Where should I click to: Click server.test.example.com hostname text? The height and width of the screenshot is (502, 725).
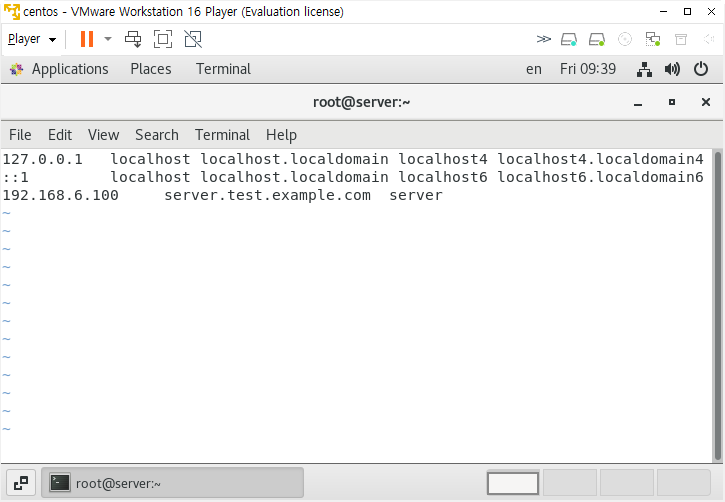pos(267,195)
